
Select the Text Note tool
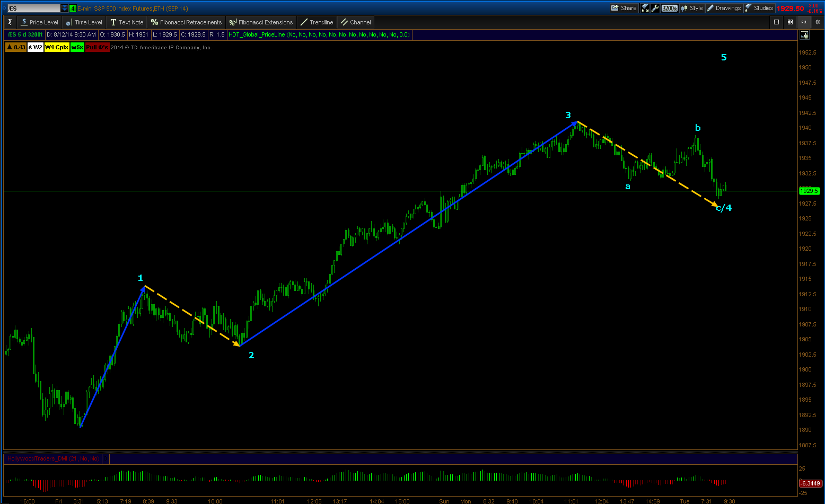[127, 22]
